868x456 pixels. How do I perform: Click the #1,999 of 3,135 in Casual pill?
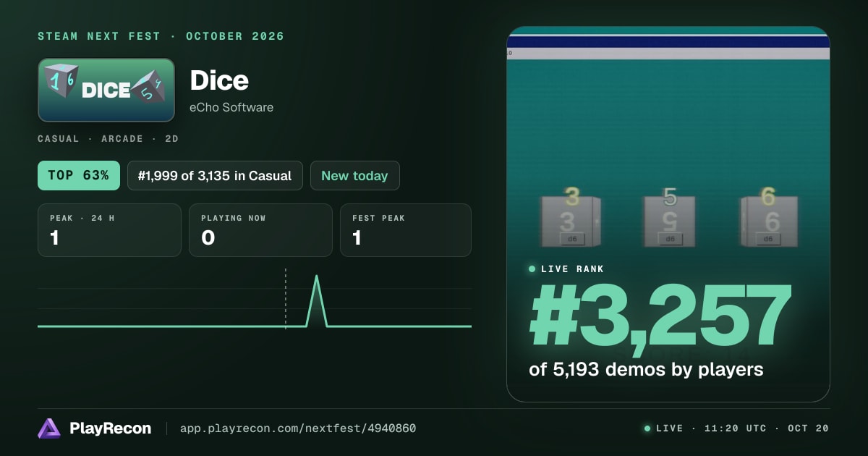[215, 175]
